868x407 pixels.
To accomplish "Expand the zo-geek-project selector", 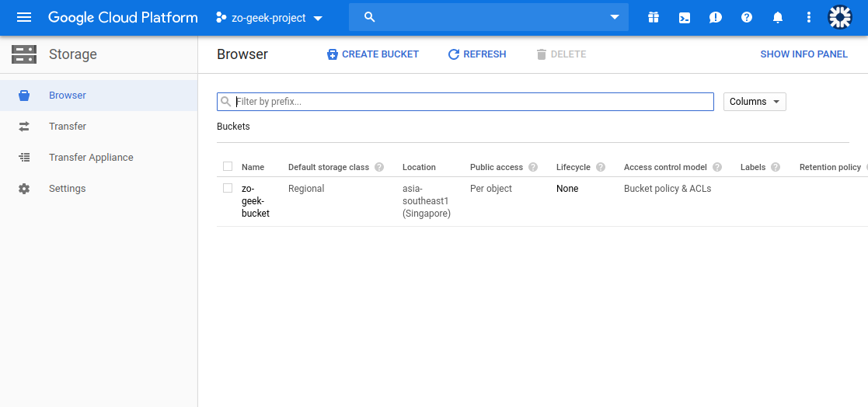I will pos(269,18).
